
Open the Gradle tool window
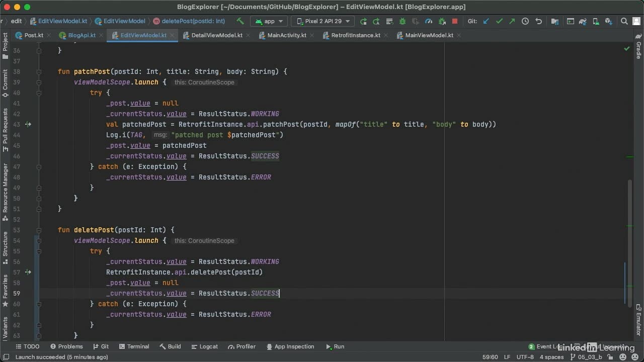click(x=638, y=46)
